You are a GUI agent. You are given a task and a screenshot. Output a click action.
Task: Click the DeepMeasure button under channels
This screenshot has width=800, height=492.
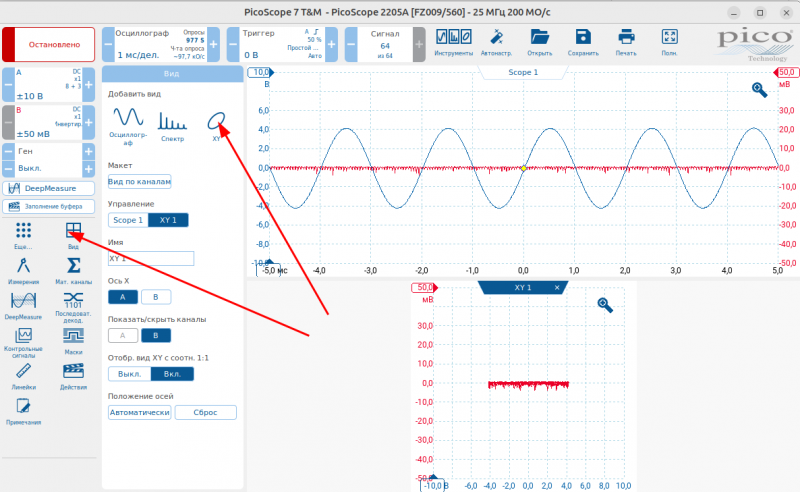click(48, 188)
